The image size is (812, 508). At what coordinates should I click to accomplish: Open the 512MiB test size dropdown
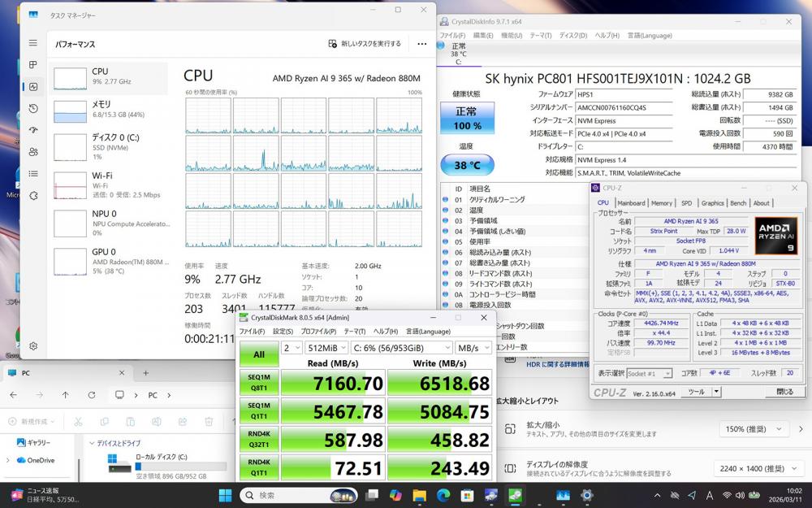click(x=326, y=348)
